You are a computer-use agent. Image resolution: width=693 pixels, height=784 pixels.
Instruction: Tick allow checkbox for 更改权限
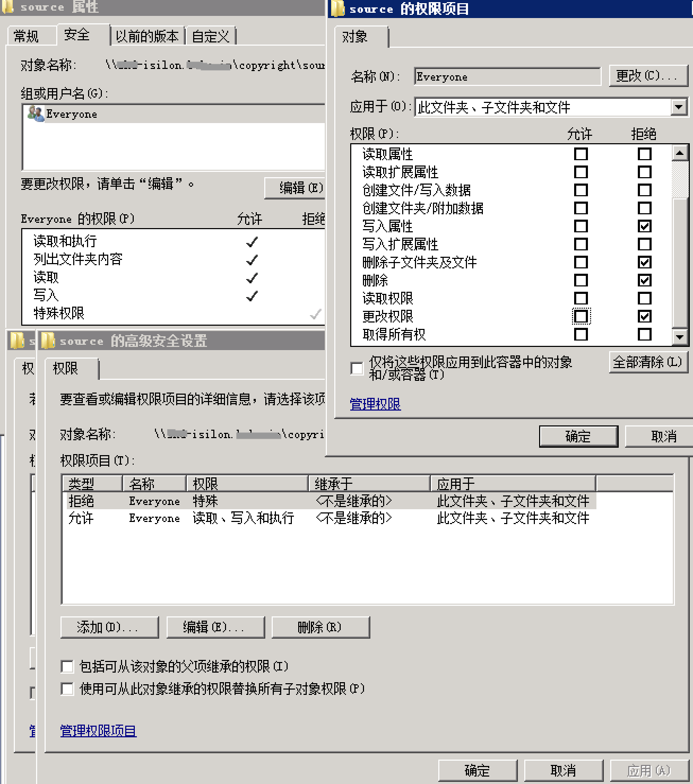pos(581,316)
